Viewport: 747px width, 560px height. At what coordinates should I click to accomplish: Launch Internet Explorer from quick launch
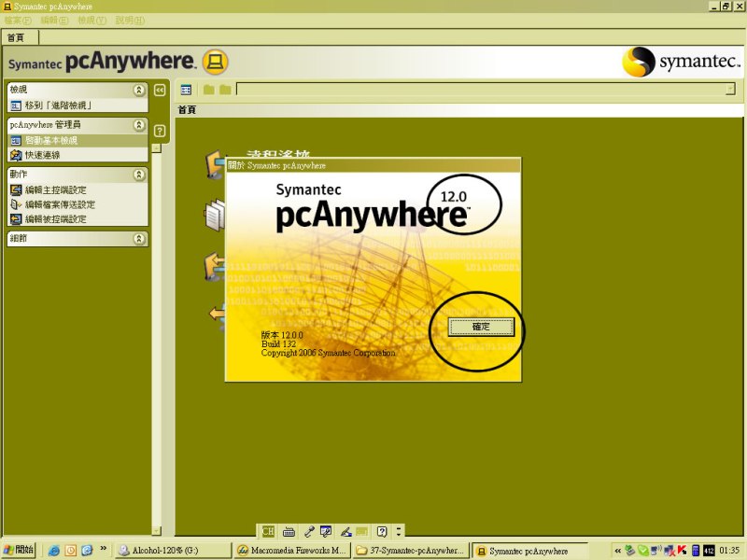54,551
